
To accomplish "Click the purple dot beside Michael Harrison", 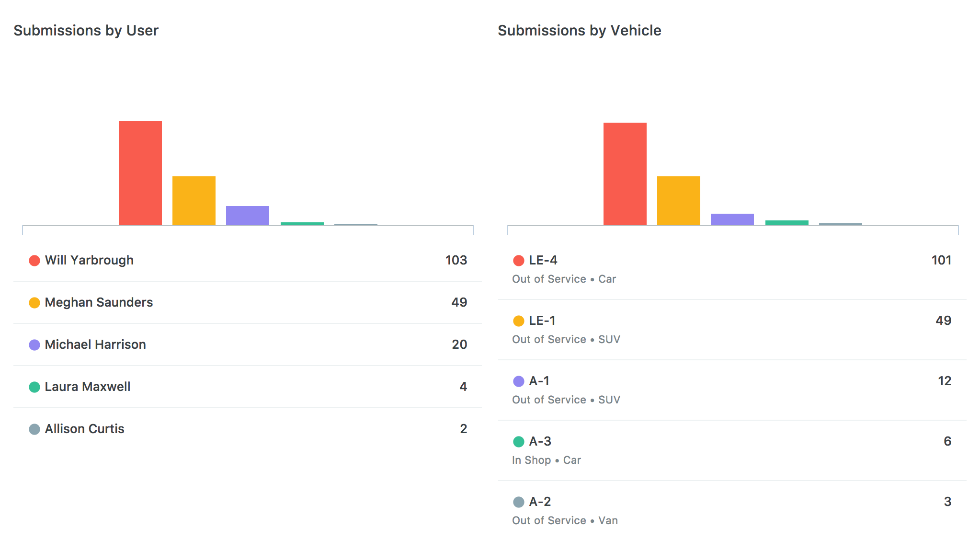I will point(34,345).
